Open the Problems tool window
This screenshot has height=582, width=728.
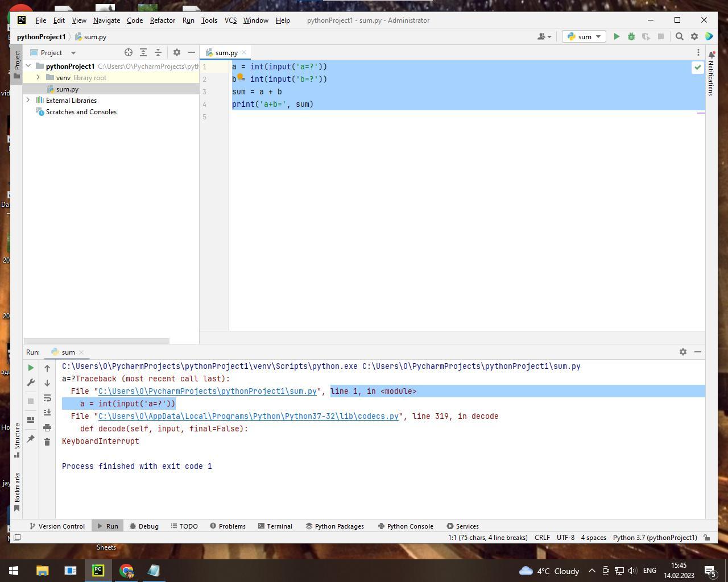click(x=227, y=526)
